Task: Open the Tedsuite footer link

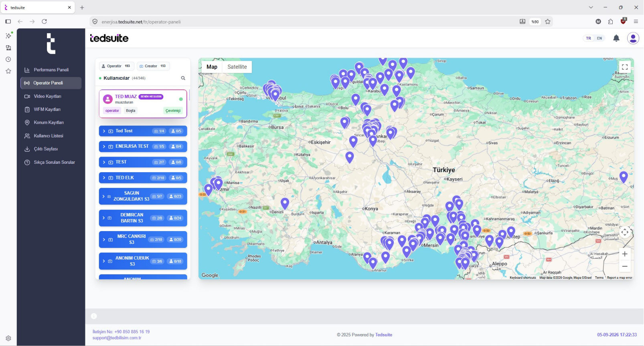Action: coord(384,335)
